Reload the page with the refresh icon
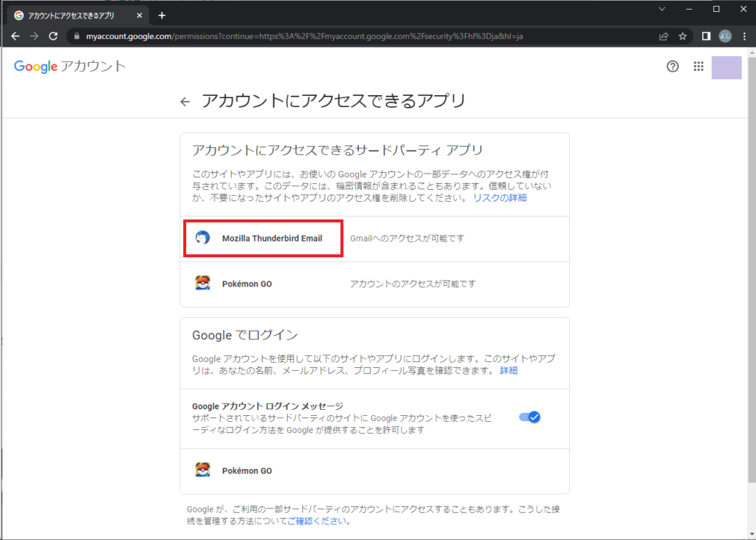756x540 pixels. tap(52, 35)
